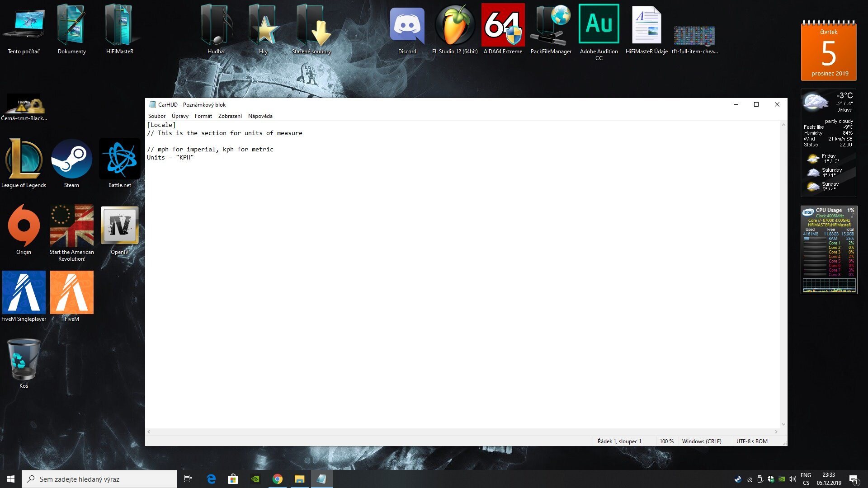
Task: Open the Soubor menu in Notepad
Action: click(156, 116)
